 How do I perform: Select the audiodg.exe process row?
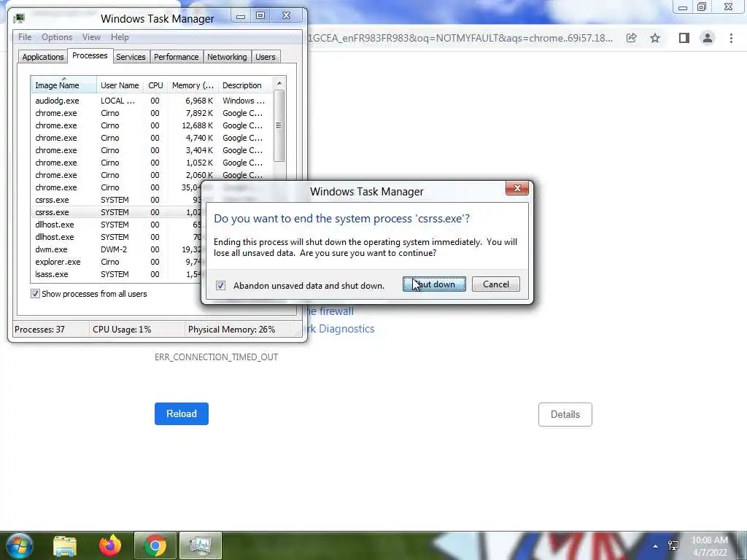click(x=152, y=101)
